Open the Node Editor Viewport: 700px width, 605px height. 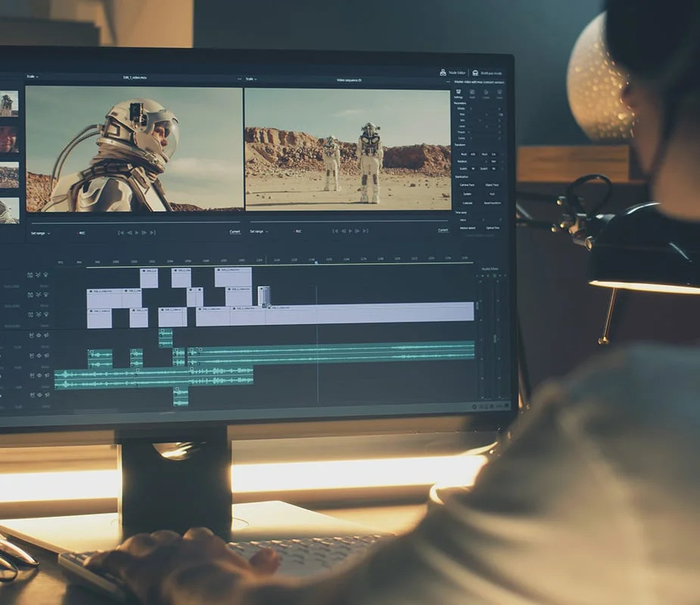453,73
